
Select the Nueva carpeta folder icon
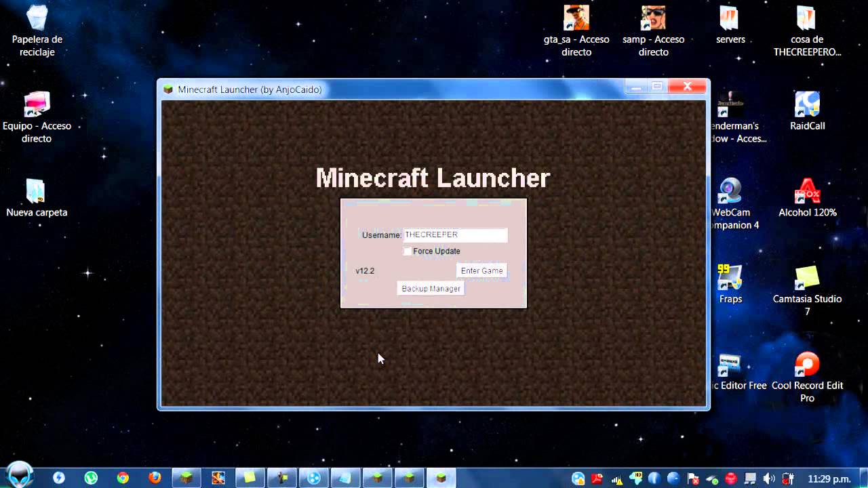[37, 198]
